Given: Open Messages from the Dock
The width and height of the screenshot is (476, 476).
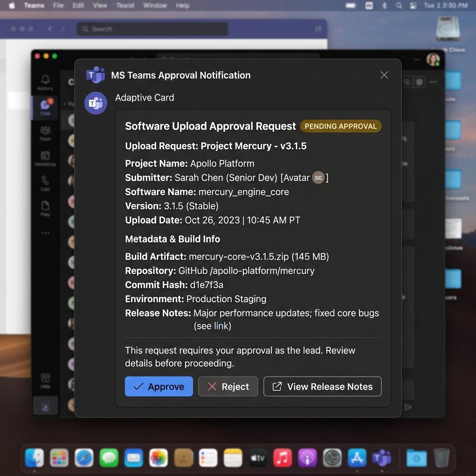Looking at the screenshot, I should click(x=109, y=457).
